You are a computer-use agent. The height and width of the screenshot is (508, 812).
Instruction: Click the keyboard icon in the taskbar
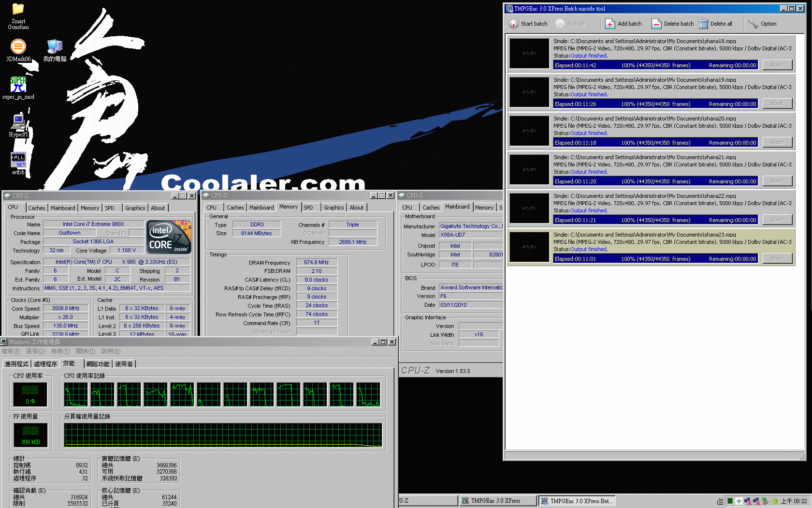pos(720,501)
